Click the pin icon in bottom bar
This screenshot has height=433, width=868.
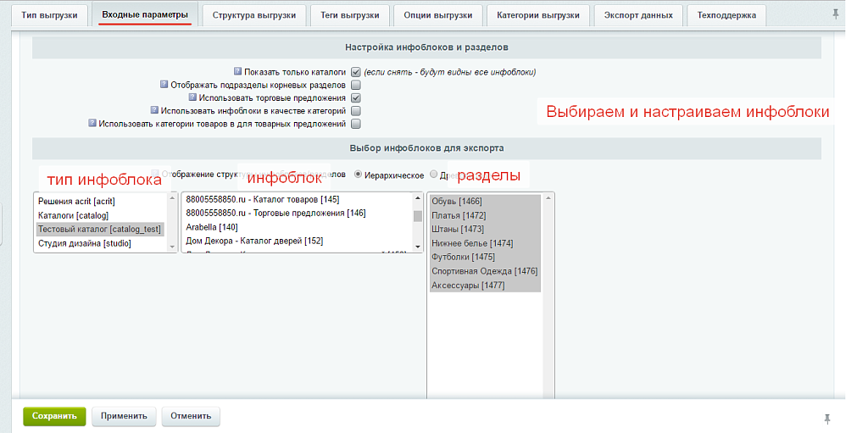827,419
